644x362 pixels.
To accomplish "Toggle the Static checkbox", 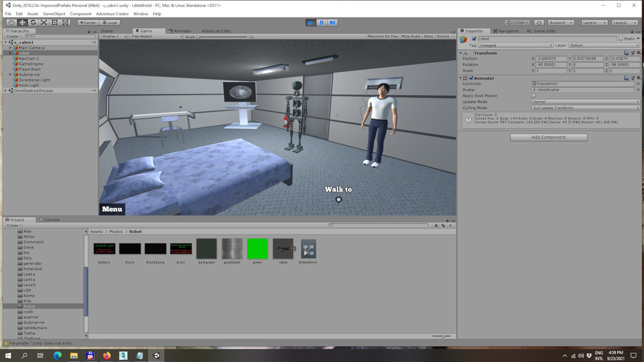I will point(621,39).
